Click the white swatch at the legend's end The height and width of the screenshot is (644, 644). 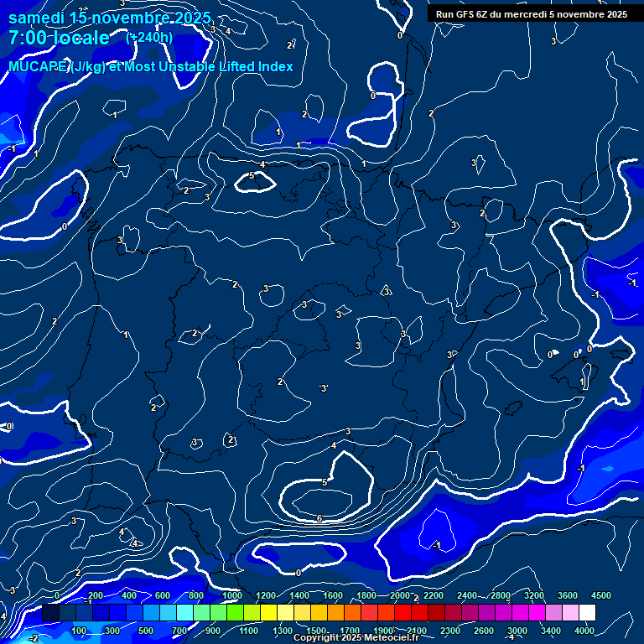587,612
